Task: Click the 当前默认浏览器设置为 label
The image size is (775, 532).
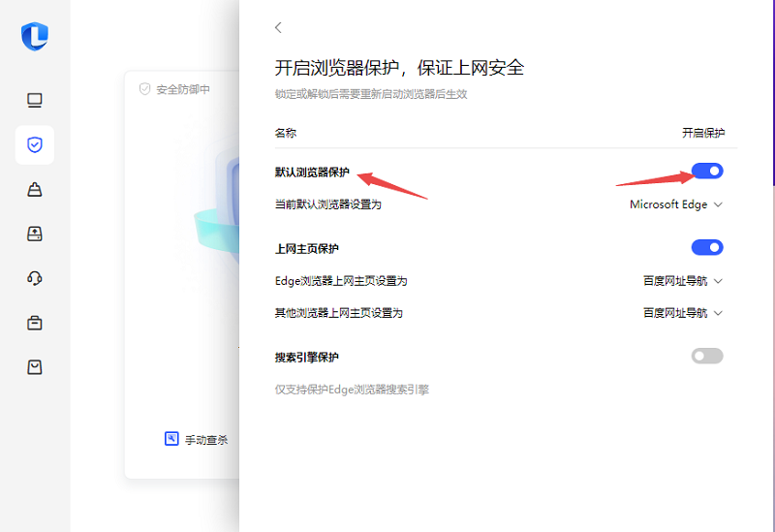Action: [x=328, y=204]
